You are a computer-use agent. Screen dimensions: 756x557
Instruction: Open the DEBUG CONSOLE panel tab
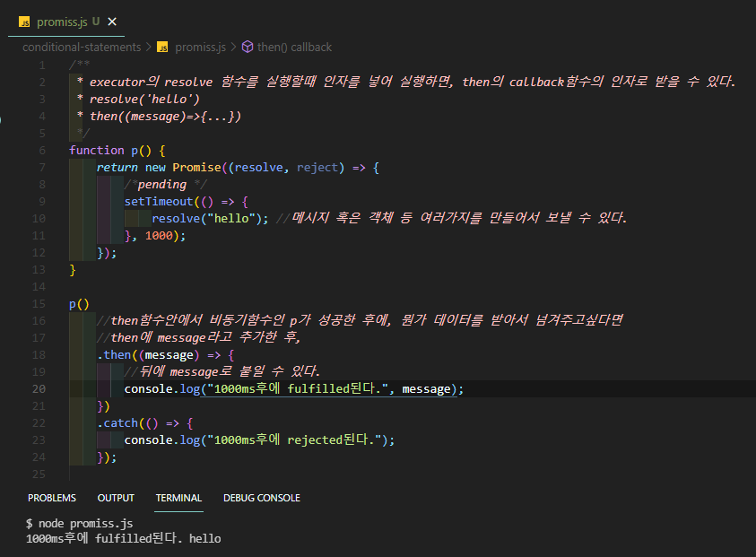click(x=261, y=498)
